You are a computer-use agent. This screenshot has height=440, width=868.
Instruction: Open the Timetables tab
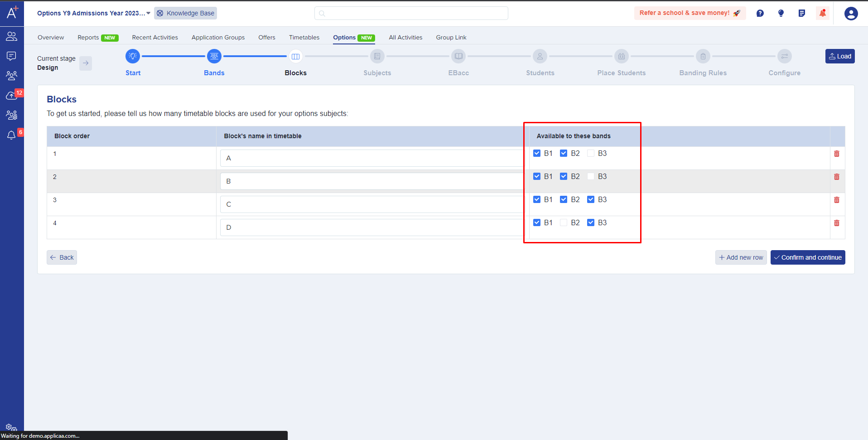(304, 38)
